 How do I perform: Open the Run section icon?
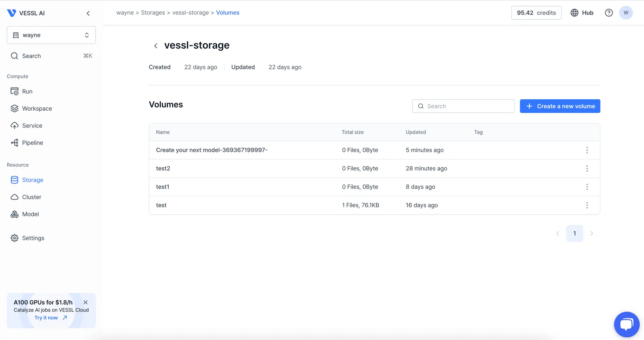coord(14,92)
